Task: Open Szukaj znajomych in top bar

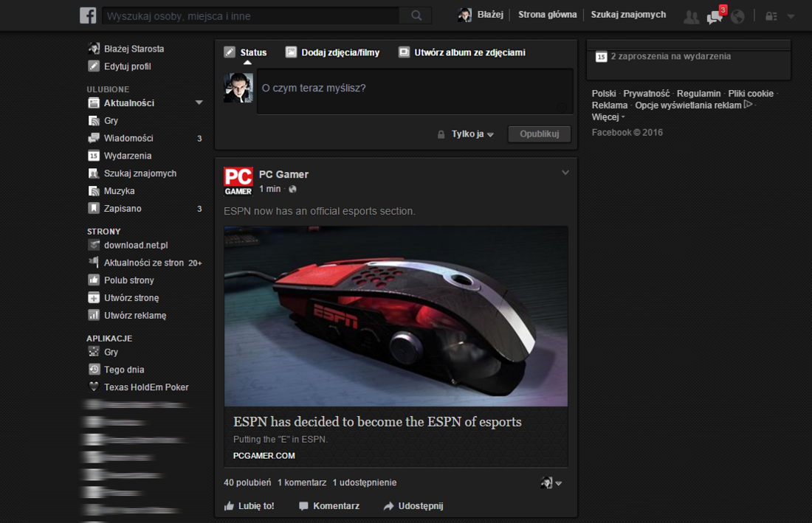Action: (628, 15)
